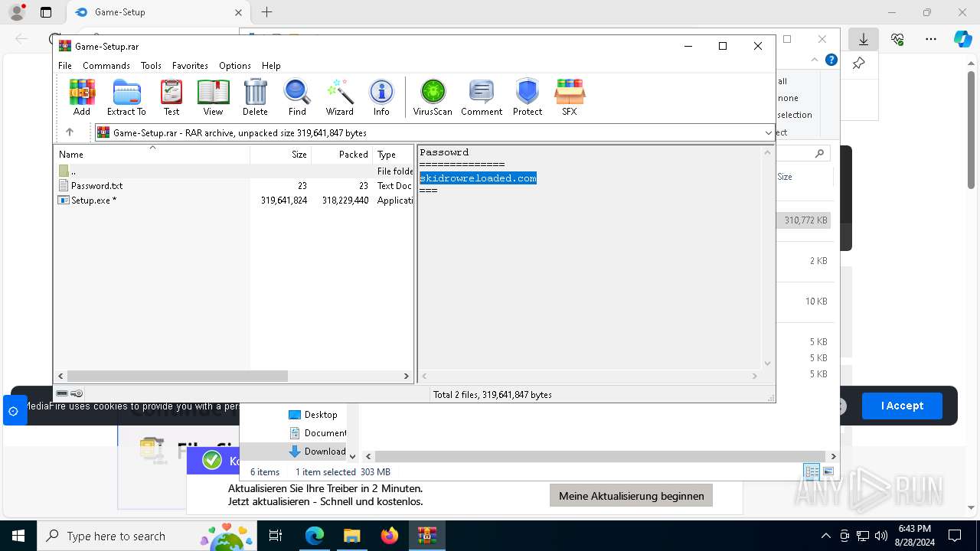The width and height of the screenshot is (980, 551).
Task: Open the Commands menu
Action: click(106, 66)
